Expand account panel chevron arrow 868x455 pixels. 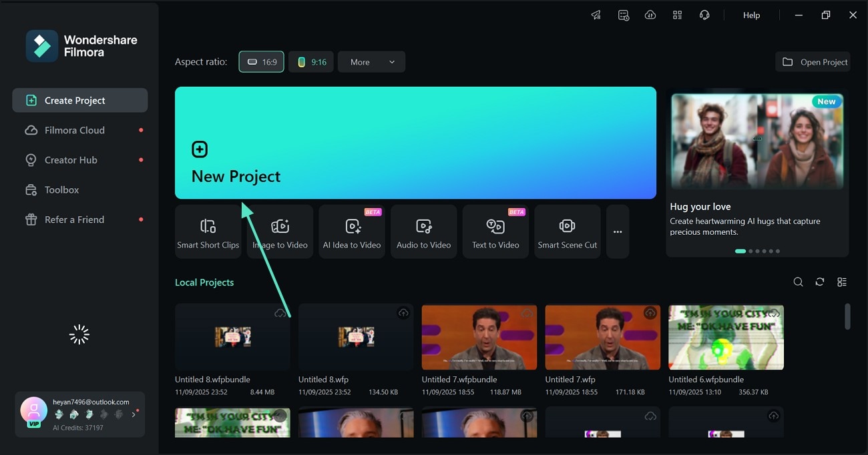point(134,414)
